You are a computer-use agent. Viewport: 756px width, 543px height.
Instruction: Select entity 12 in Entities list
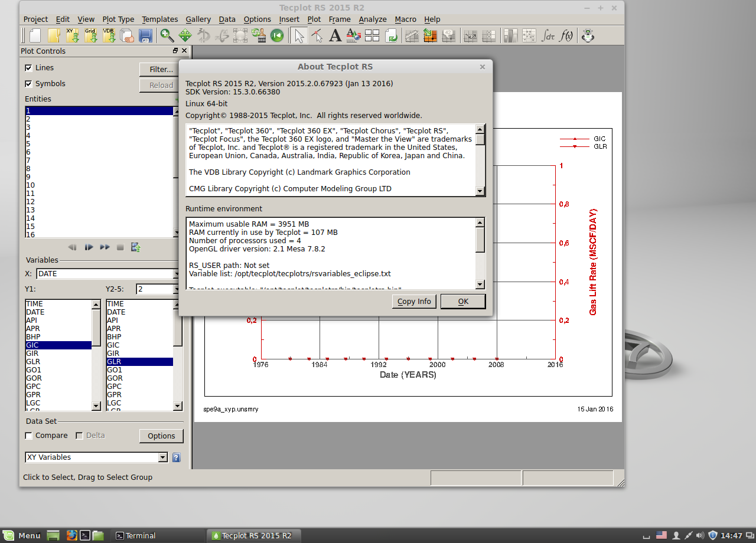tap(99, 202)
